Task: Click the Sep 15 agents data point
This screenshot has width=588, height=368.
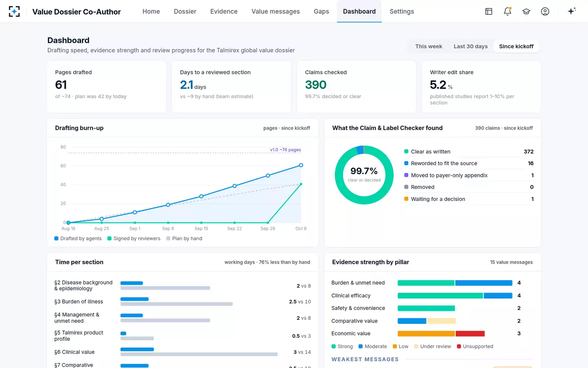Action: [201, 196]
